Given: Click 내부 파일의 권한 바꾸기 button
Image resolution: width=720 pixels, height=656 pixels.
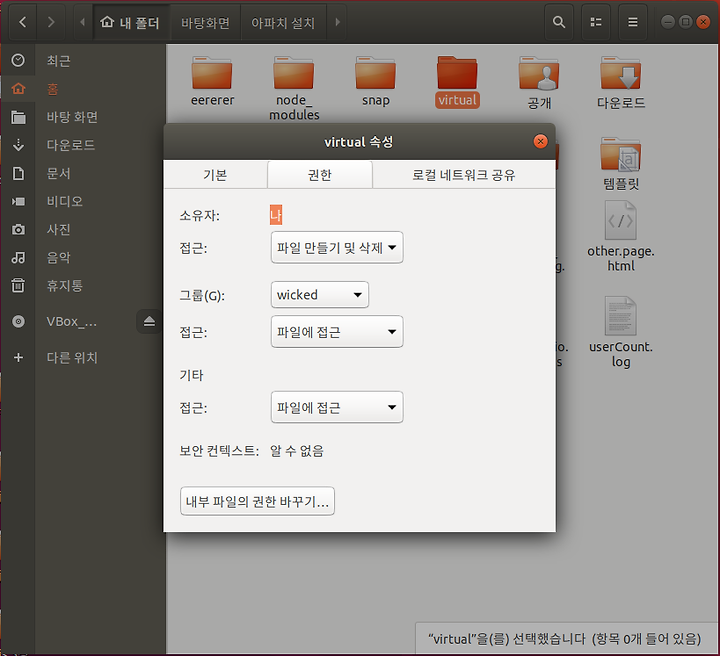Looking at the screenshot, I should (257, 501).
